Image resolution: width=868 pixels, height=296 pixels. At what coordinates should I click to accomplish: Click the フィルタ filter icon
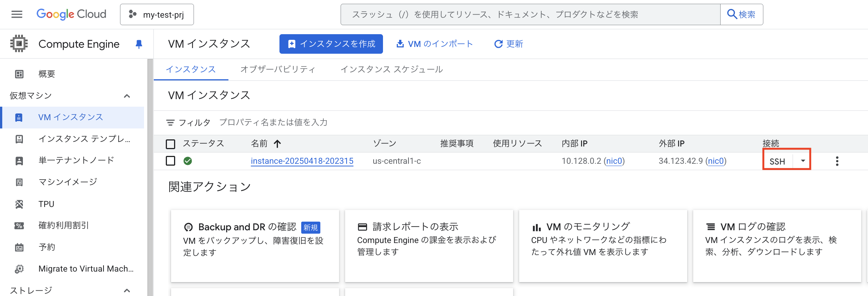[170, 122]
